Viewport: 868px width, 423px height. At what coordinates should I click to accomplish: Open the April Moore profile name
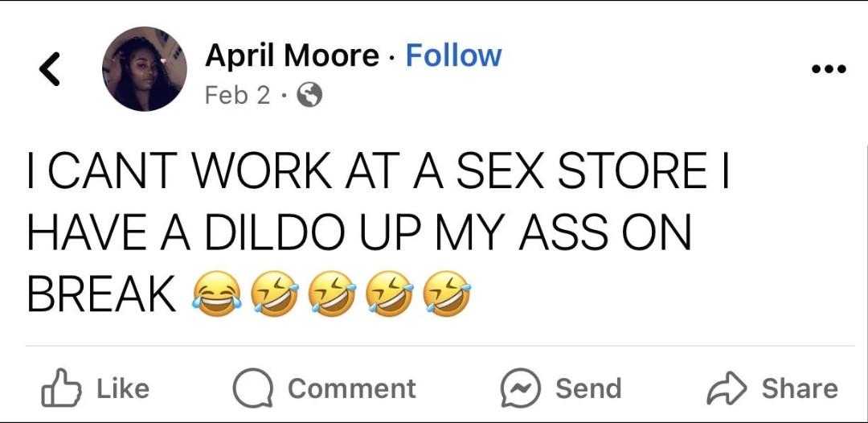point(292,55)
